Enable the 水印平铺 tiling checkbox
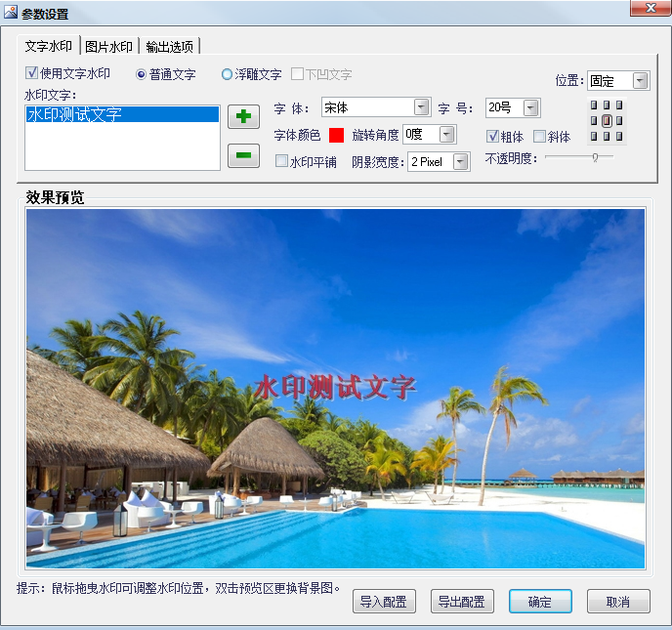This screenshot has width=672, height=630. tap(282, 161)
